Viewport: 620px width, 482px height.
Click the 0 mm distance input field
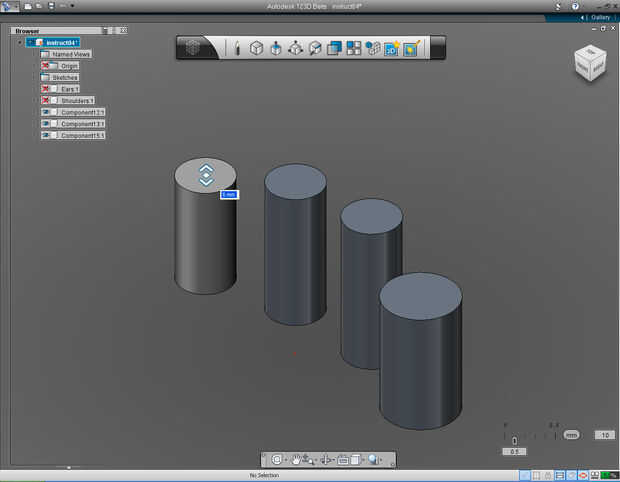(228, 194)
